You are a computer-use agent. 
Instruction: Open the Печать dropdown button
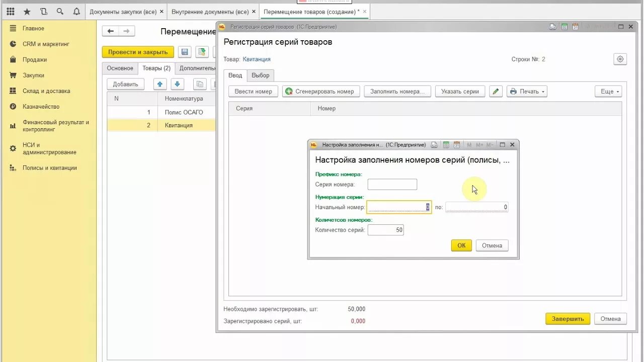tap(527, 92)
